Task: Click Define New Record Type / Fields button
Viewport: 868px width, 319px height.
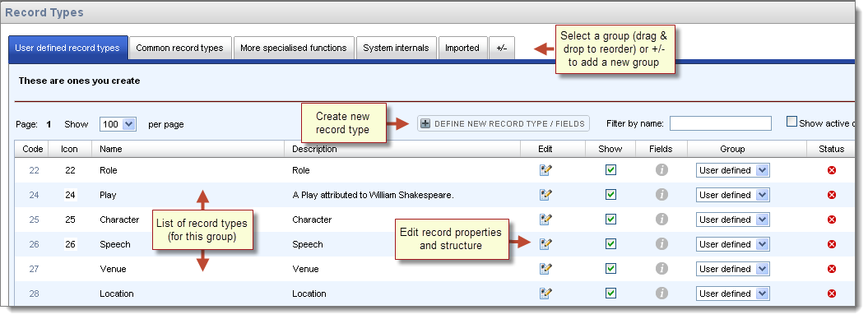Action: [504, 123]
